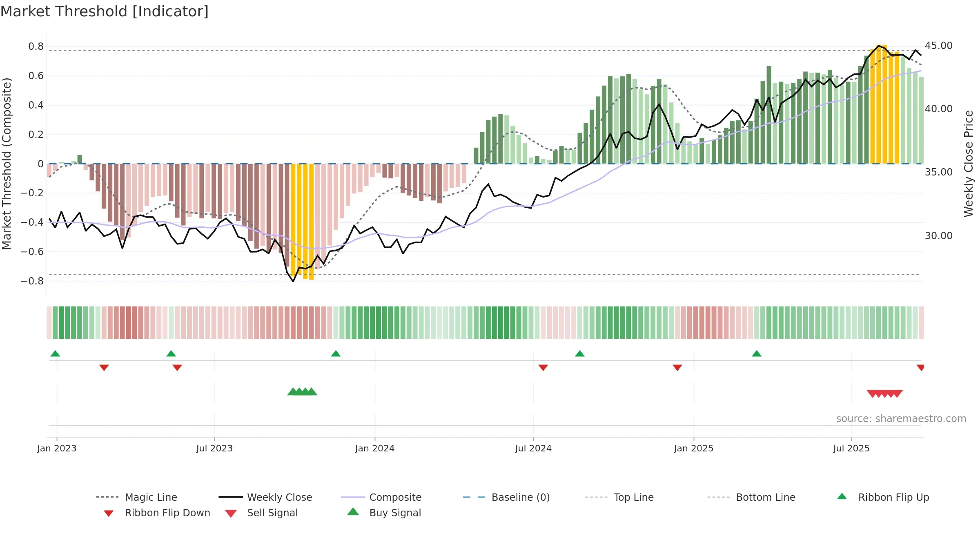This screenshot has height=551, width=980.
Task: Click the 35.00 tick on the price axis
Action: (x=939, y=172)
